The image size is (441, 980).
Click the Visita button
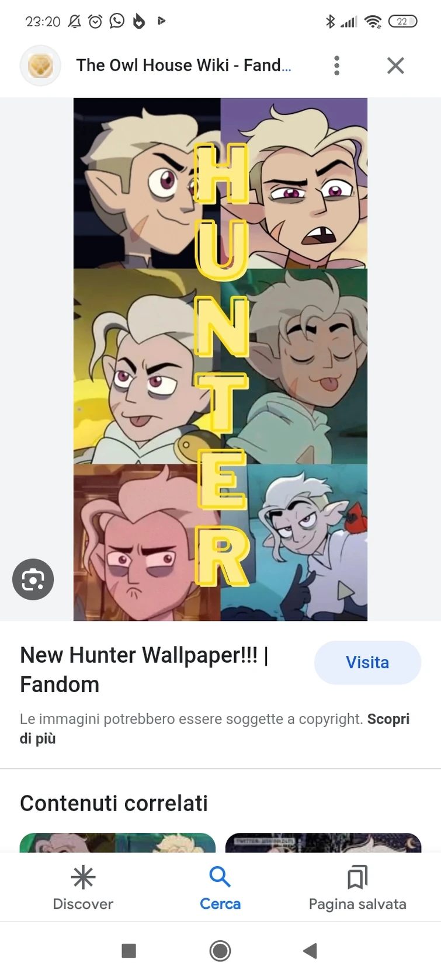[367, 662]
